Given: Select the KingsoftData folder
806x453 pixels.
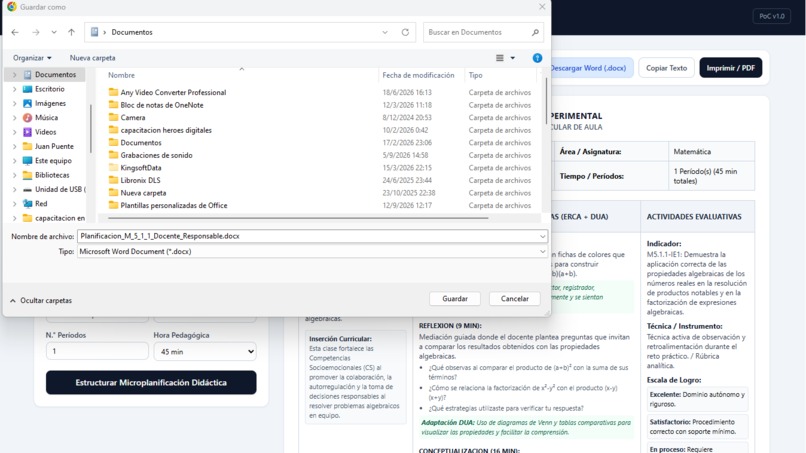Looking at the screenshot, I should 140,168.
